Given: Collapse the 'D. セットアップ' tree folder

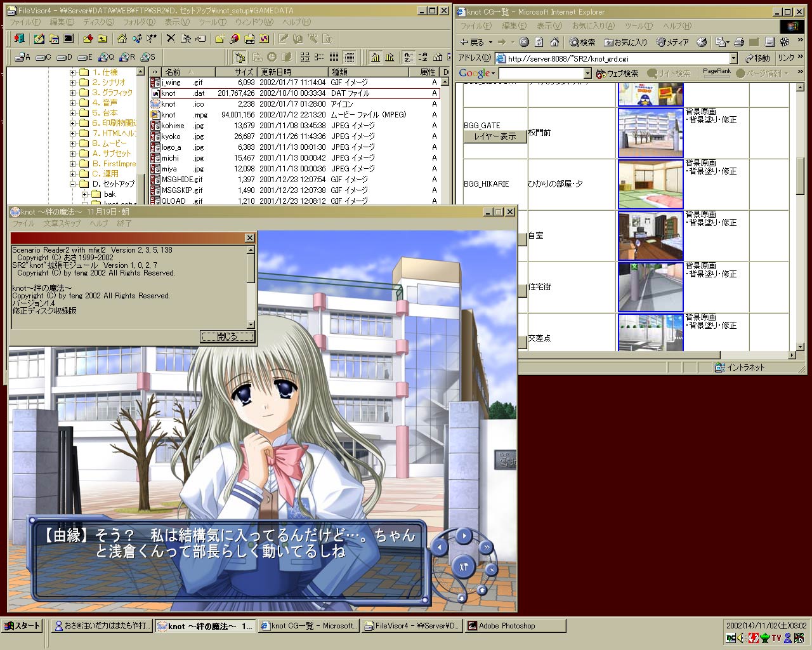Looking at the screenshot, I should click(x=73, y=184).
